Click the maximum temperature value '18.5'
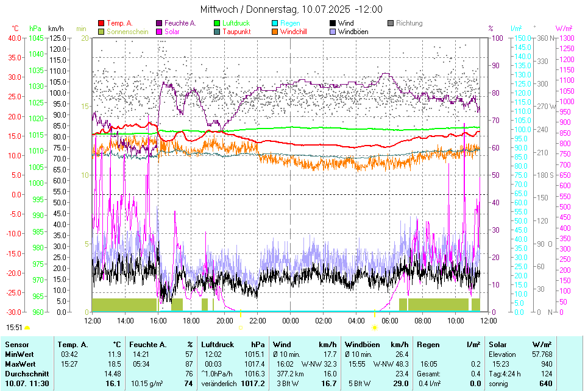588x391 pixels. click(x=115, y=364)
